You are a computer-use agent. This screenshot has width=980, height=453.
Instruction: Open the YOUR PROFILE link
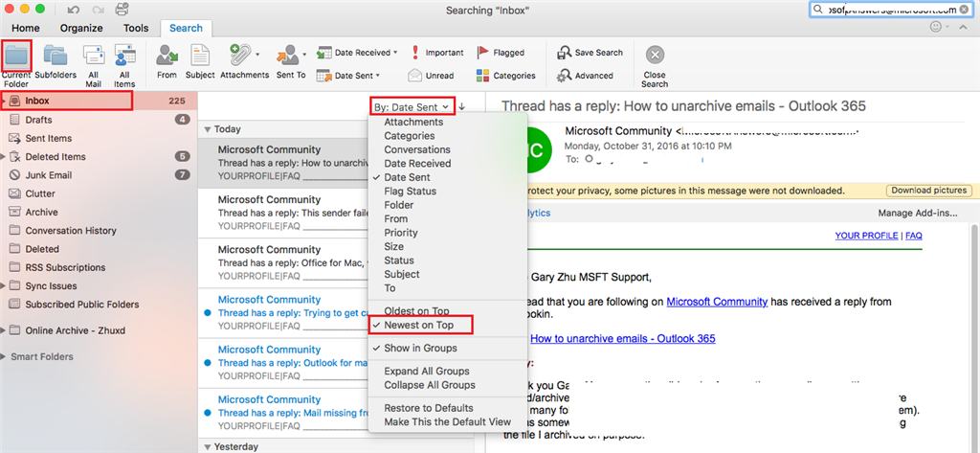click(866, 236)
